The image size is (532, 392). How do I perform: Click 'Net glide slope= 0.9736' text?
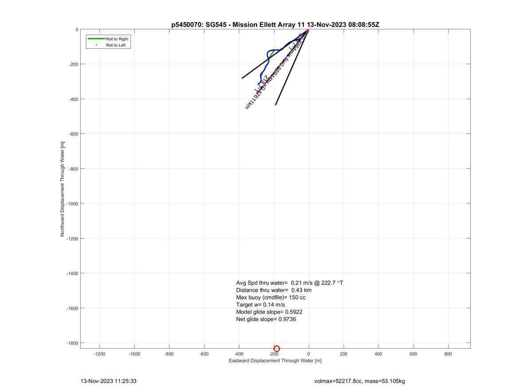266,319
